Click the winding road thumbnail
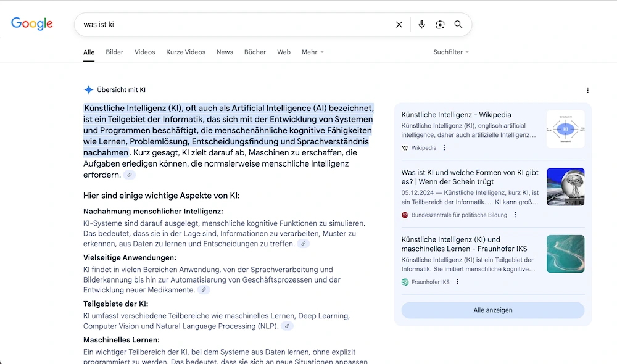The image size is (617, 364). pos(565,254)
